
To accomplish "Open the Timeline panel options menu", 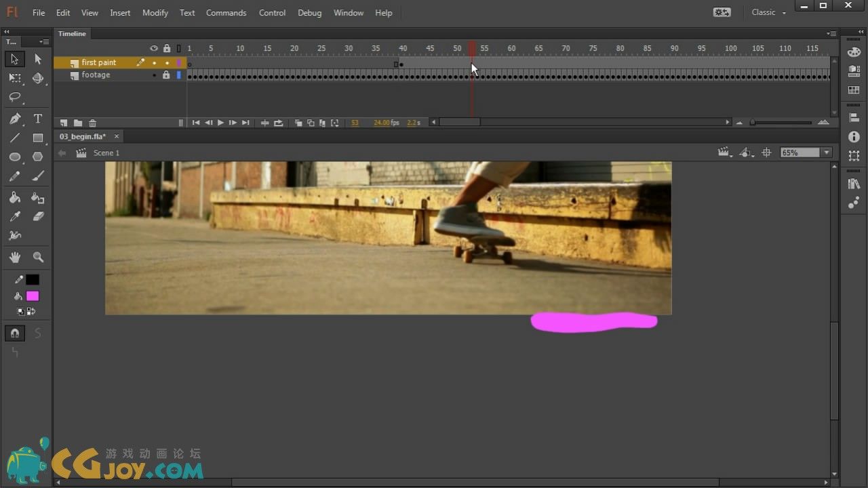I will click(x=831, y=33).
